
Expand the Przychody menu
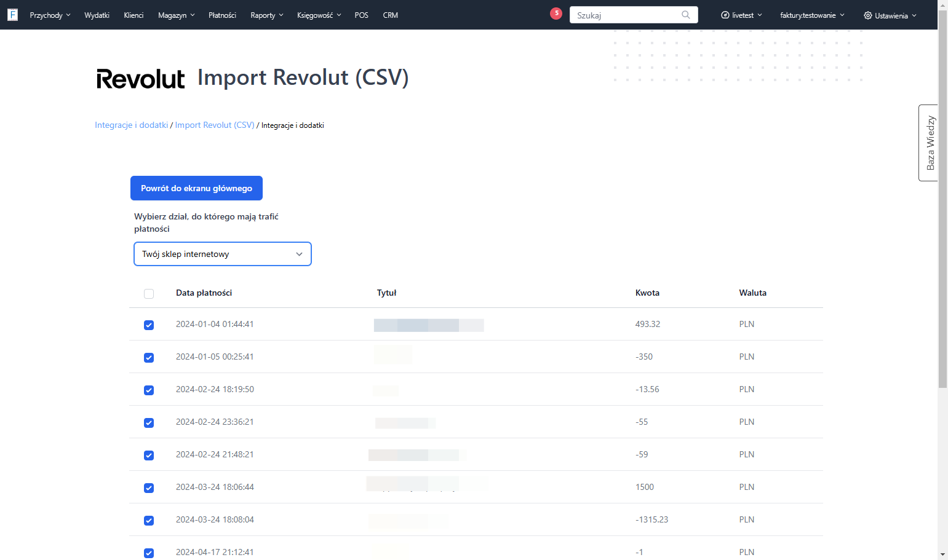pos(50,15)
